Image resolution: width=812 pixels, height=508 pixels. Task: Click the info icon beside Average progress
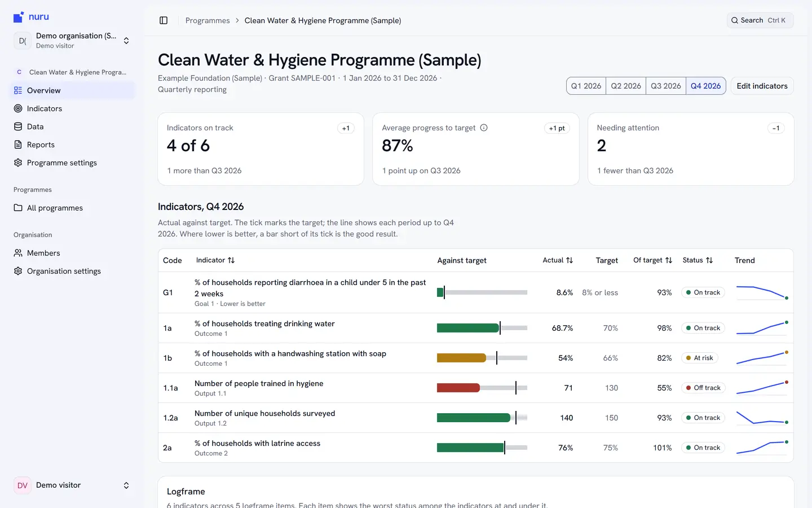click(484, 128)
